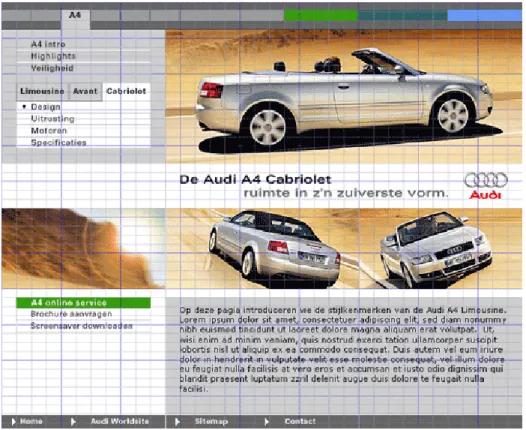Click the arrow icon beside Home

(14, 422)
